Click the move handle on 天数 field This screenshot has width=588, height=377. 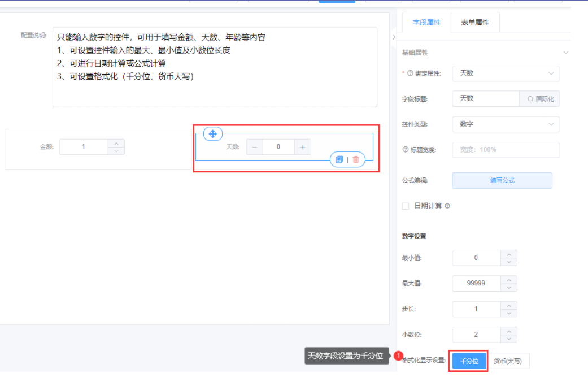tap(213, 133)
